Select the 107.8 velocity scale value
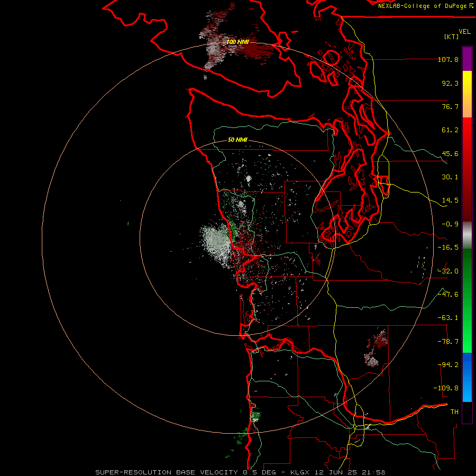This screenshot has height=476, width=476. pos(448,59)
